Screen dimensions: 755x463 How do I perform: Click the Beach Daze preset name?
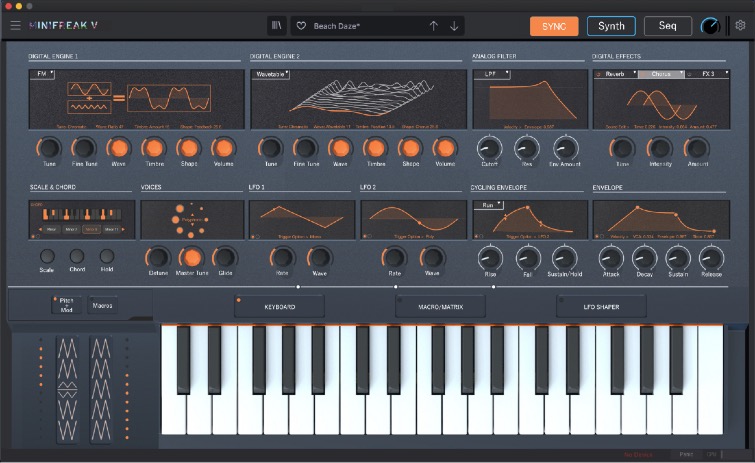click(336, 26)
